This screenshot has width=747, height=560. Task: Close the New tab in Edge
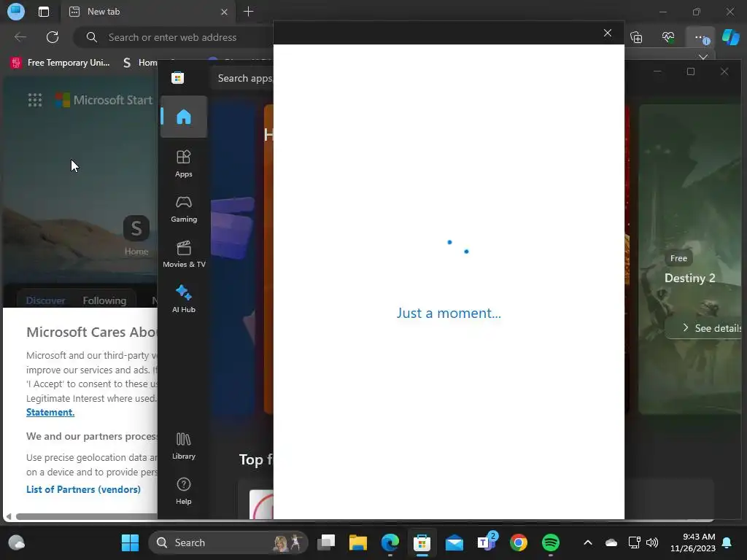pyautogui.click(x=224, y=12)
